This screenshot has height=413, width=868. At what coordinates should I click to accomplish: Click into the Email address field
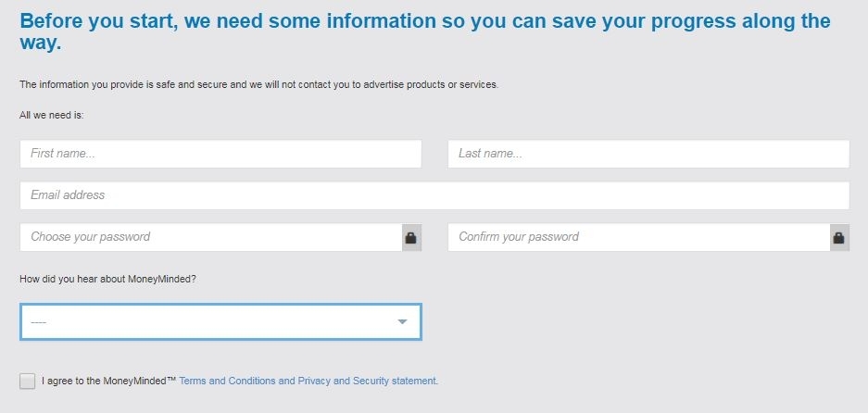(x=434, y=195)
